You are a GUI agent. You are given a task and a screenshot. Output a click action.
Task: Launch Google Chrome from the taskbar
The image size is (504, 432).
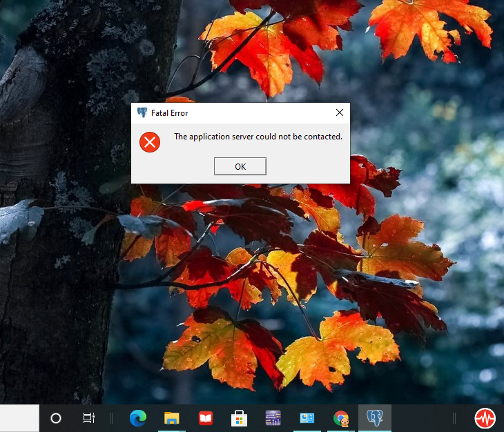[x=340, y=418]
